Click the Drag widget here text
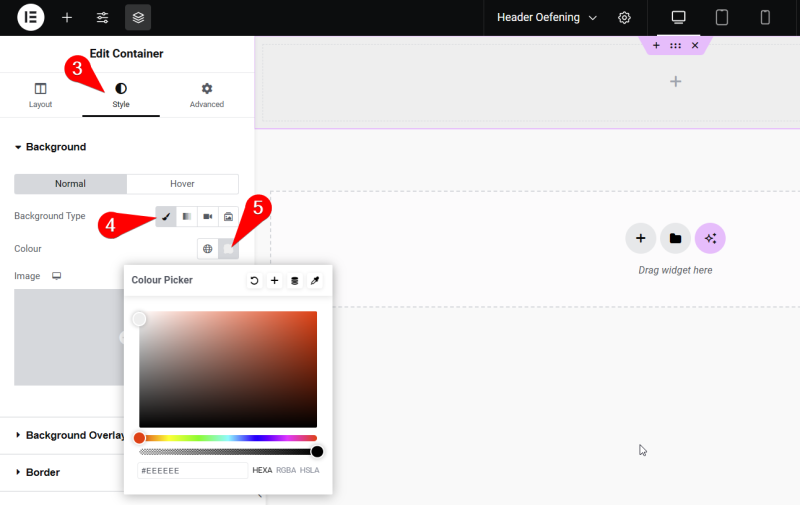The height and width of the screenshot is (505, 800). 676,270
